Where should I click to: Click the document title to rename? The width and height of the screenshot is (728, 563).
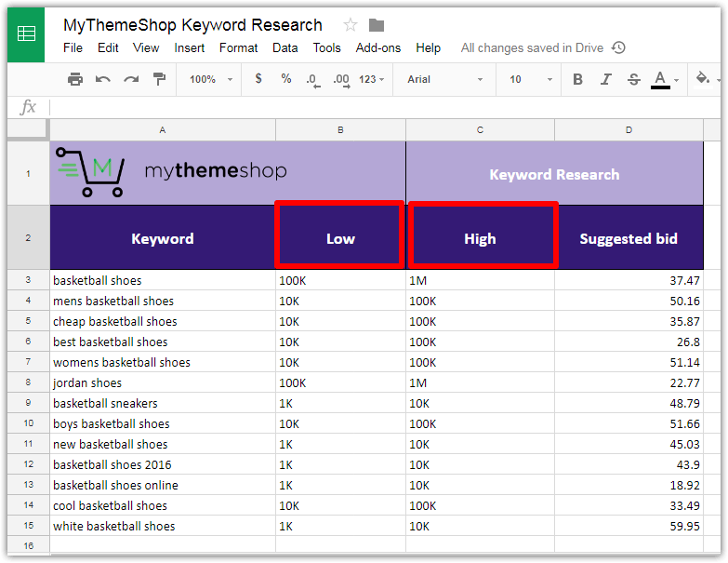point(192,24)
